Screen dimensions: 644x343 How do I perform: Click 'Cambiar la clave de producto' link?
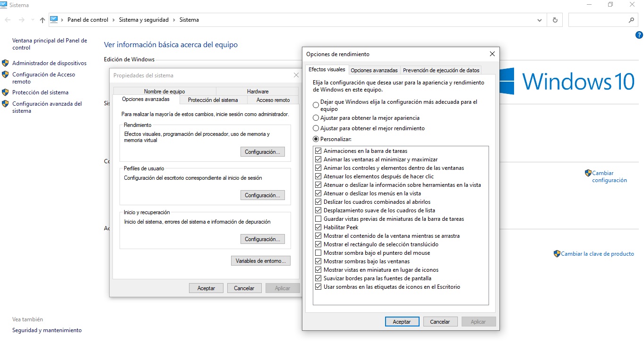point(598,254)
